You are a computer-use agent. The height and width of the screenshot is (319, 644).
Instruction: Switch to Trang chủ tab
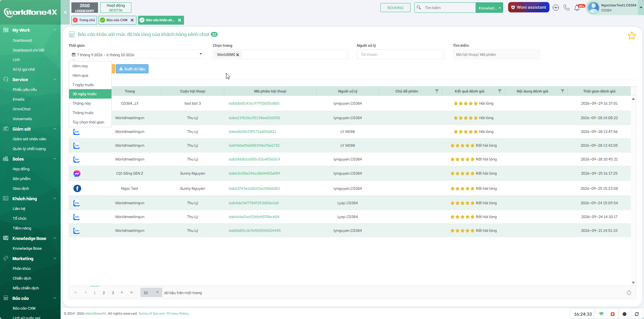click(x=84, y=20)
